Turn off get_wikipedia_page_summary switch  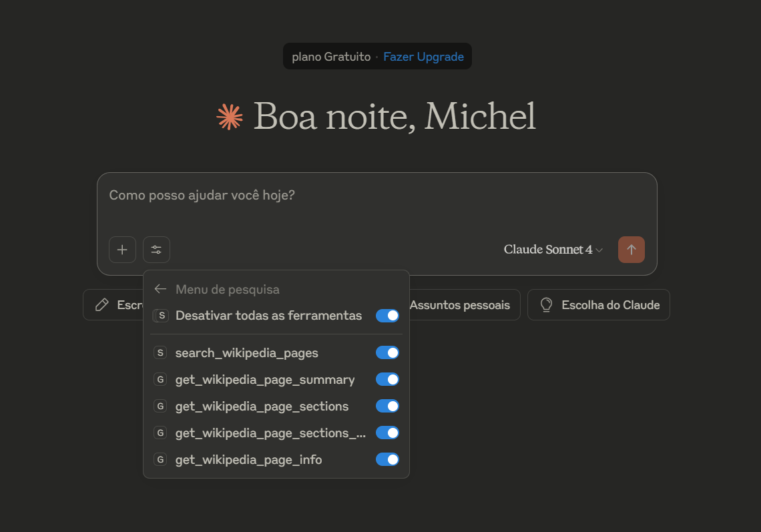coord(387,380)
